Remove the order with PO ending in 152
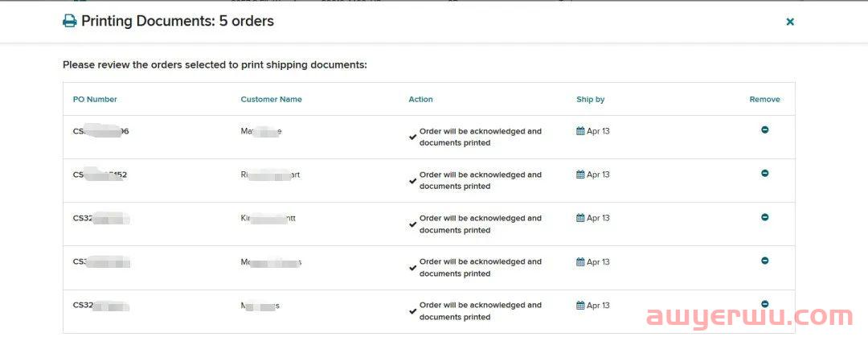The width and height of the screenshot is (868, 341). pos(764,173)
